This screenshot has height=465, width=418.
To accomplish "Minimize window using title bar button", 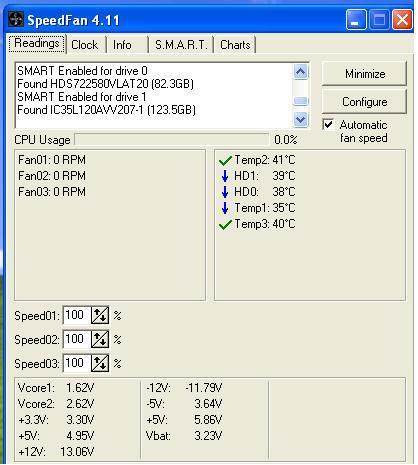I will point(356,20).
